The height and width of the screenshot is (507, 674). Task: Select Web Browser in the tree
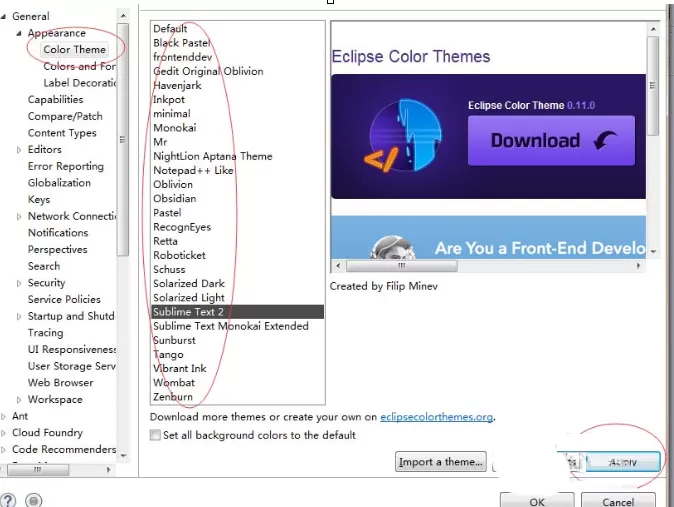[x=61, y=383]
